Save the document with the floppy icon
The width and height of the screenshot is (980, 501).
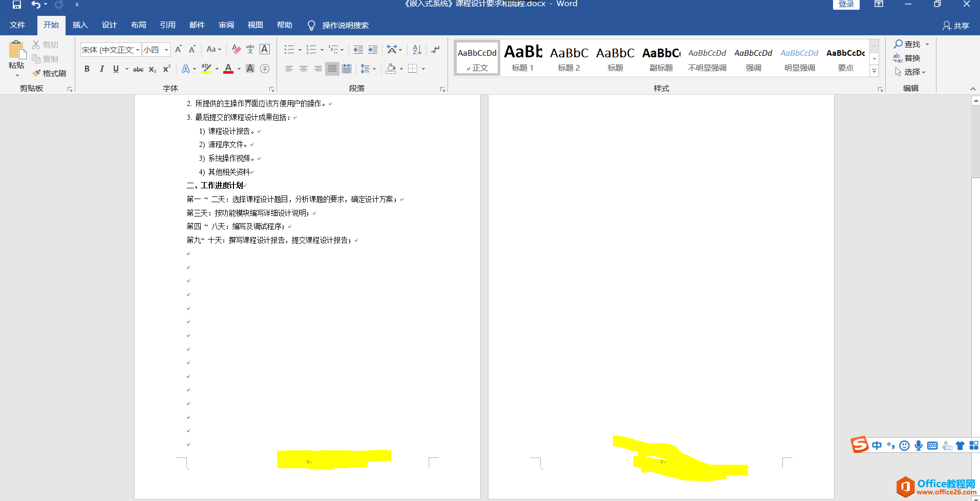click(x=17, y=5)
